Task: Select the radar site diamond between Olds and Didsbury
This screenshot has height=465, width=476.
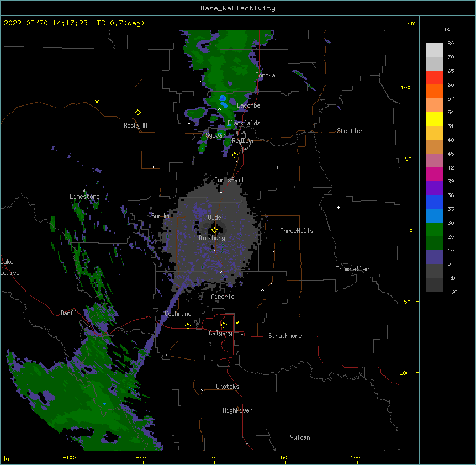Action: 215,230
